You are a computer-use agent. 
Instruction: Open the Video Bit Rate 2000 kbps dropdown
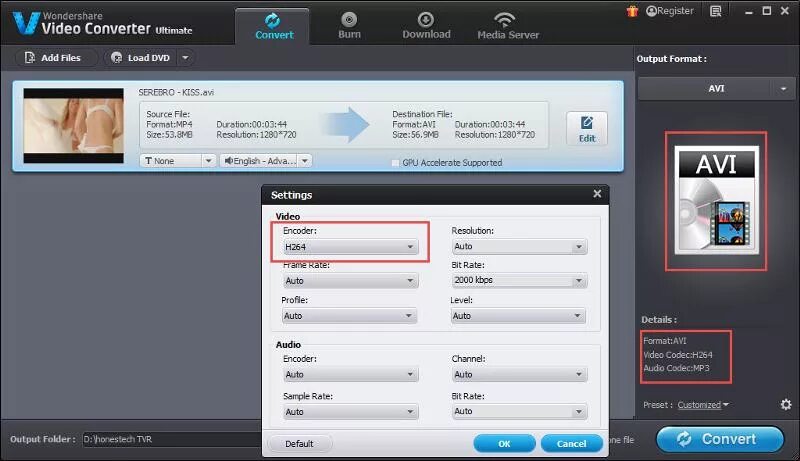coord(519,280)
